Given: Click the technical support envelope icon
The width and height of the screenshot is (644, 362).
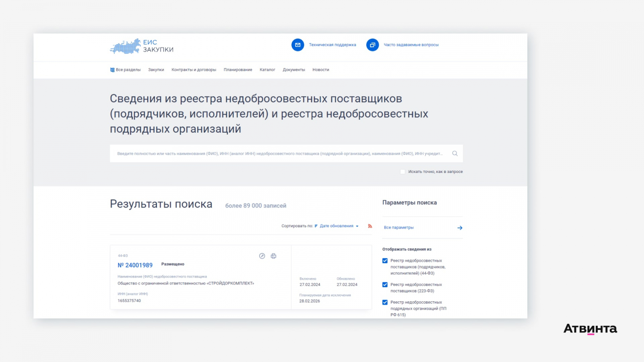Looking at the screenshot, I should 298,45.
